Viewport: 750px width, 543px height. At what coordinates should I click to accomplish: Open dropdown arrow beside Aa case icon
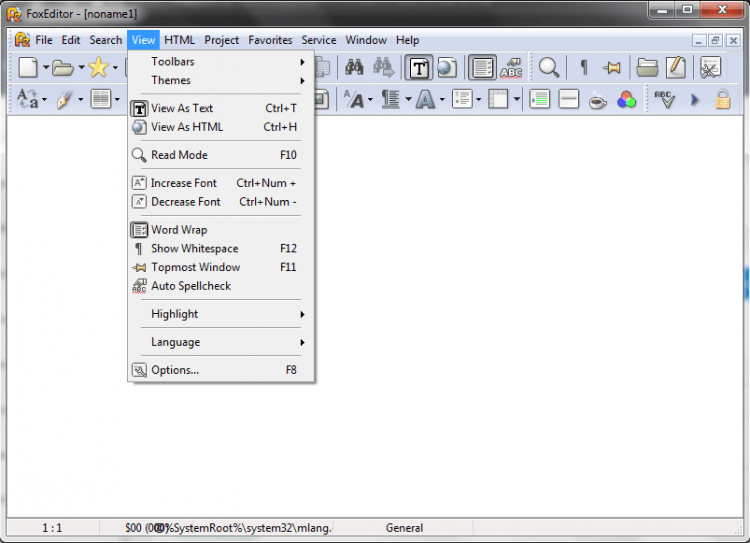click(44, 100)
